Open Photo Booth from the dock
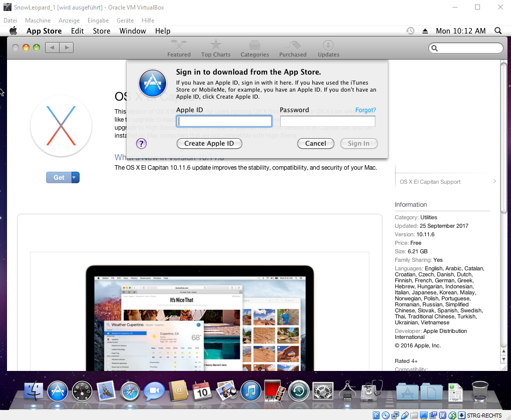This screenshot has height=420, width=511. pos(274,390)
